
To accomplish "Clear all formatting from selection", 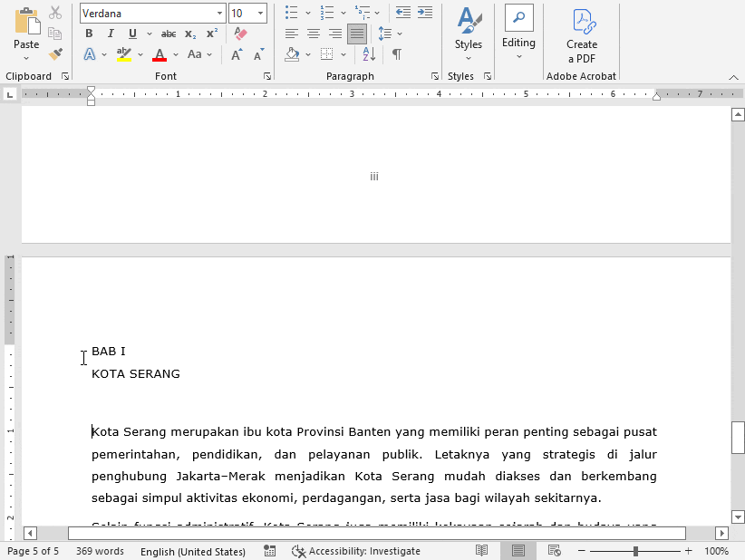I will tap(239, 33).
